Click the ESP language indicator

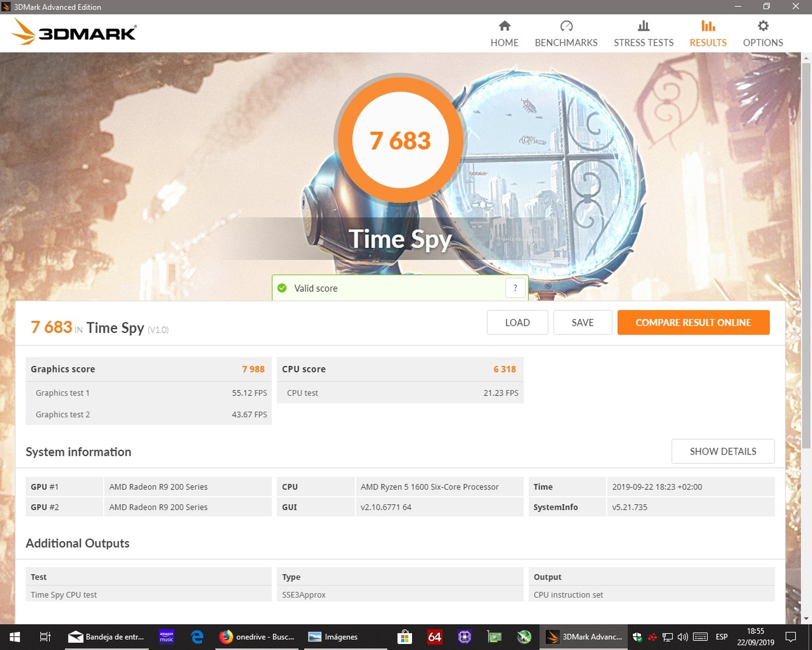722,637
